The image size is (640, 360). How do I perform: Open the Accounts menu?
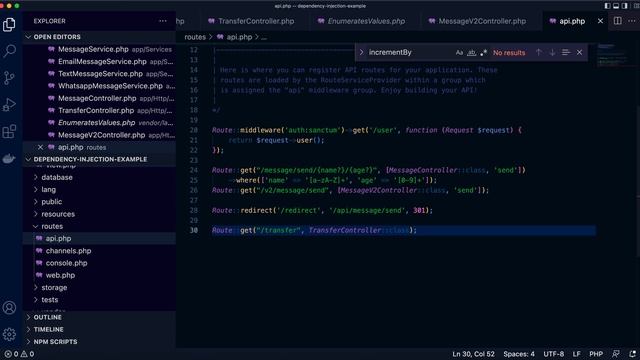click(9, 308)
